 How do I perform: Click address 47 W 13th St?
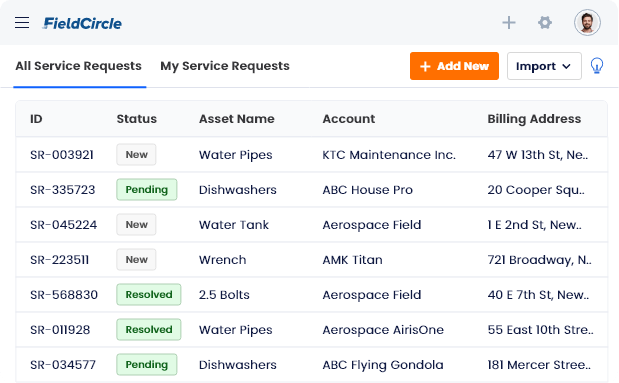pos(538,155)
